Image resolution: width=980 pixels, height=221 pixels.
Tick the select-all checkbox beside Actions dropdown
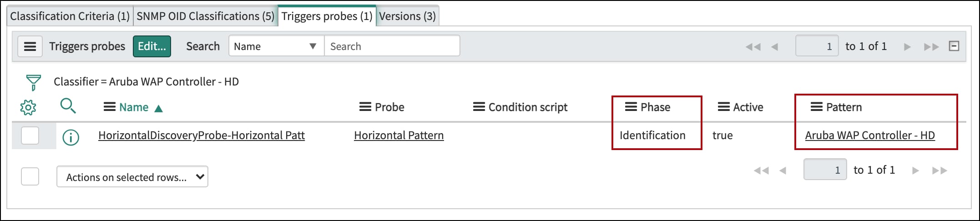tap(30, 176)
